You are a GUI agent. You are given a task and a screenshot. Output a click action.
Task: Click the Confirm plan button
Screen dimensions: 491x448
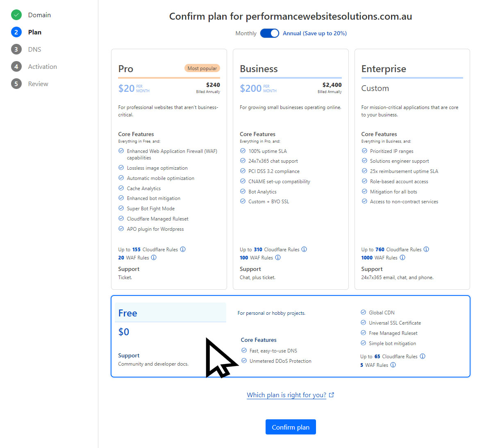click(x=291, y=427)
